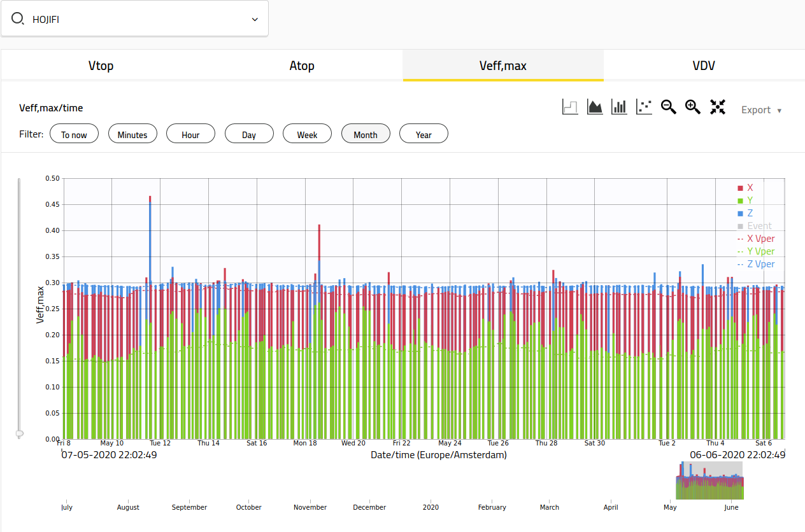Expand the HOJIFI selector dropdown
The height and width of the screenshot is (532, 805).
point(255,19)
